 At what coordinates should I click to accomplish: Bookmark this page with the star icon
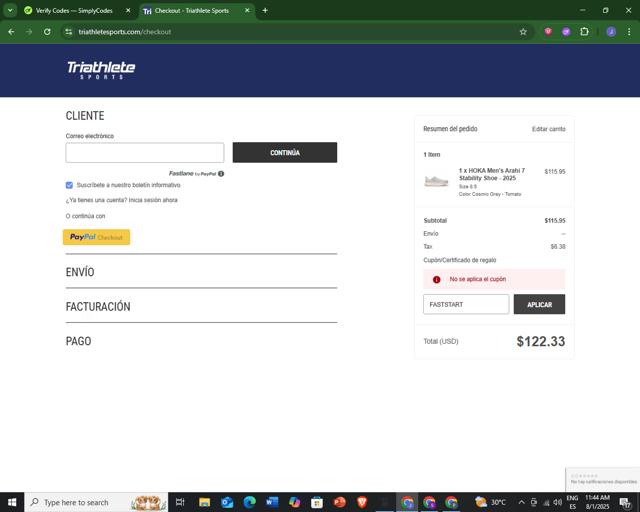pos(523,32)
